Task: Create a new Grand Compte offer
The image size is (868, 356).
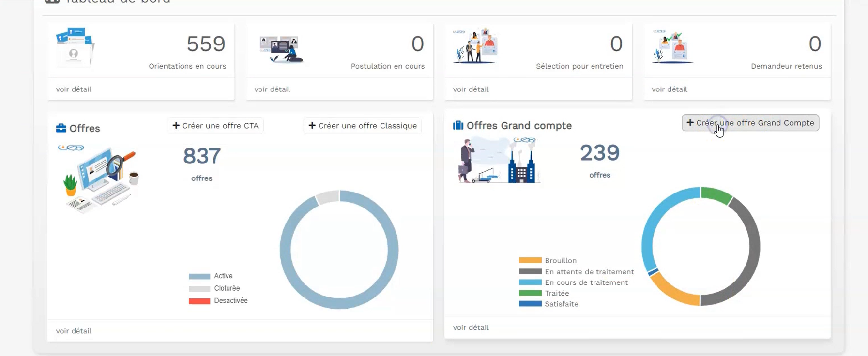Action: click(x=750, y=123)
